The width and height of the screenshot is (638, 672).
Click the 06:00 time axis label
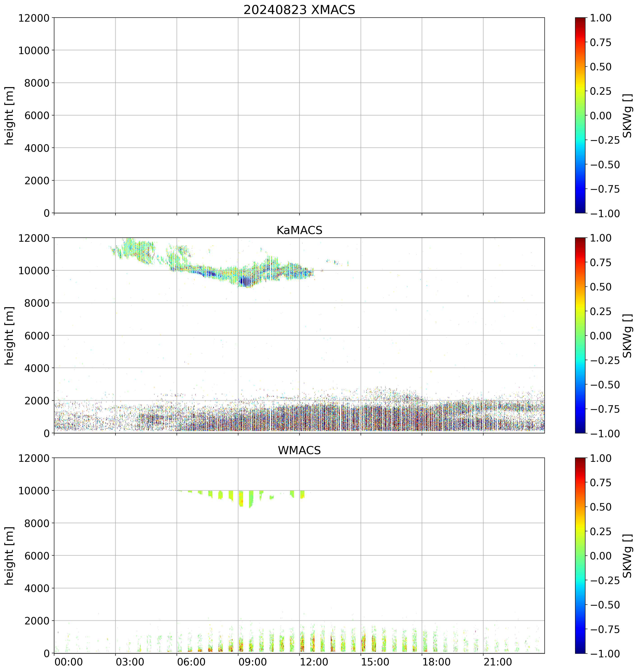[191, 662]
